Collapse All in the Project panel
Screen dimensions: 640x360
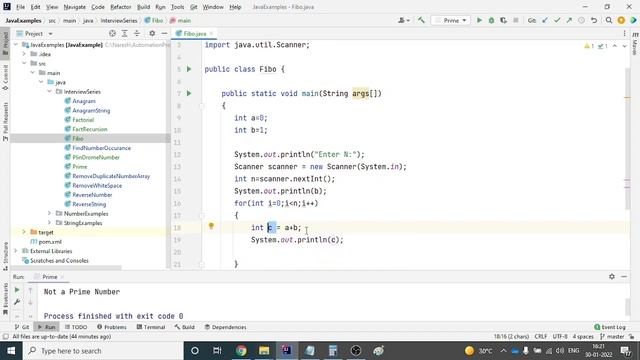[137, 33]
